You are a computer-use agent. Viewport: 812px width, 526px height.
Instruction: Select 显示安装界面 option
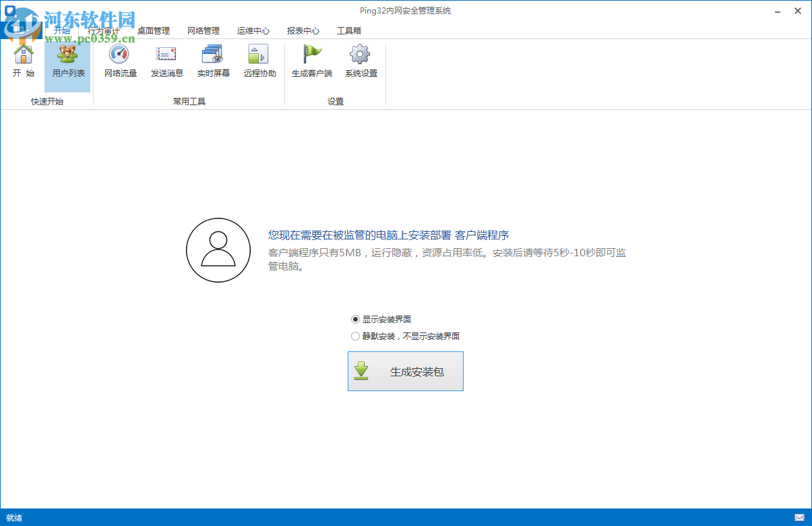355,319
